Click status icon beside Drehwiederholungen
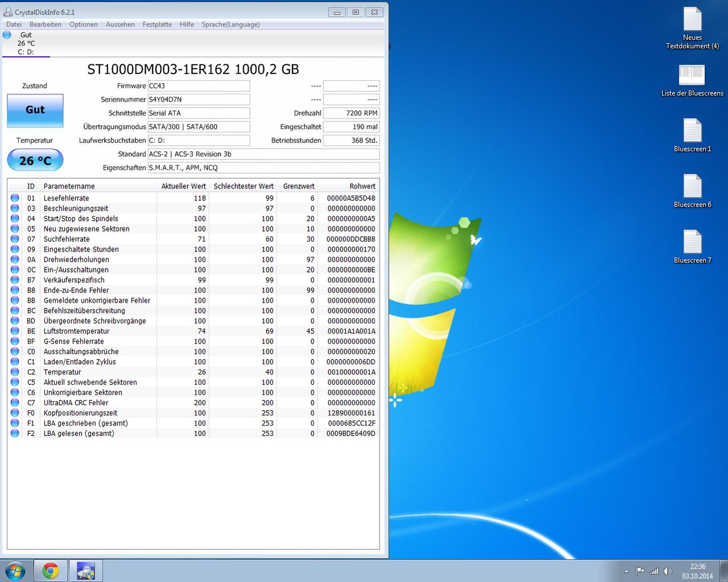The width and height of the screenshot is (728, 582). point(15,259)
